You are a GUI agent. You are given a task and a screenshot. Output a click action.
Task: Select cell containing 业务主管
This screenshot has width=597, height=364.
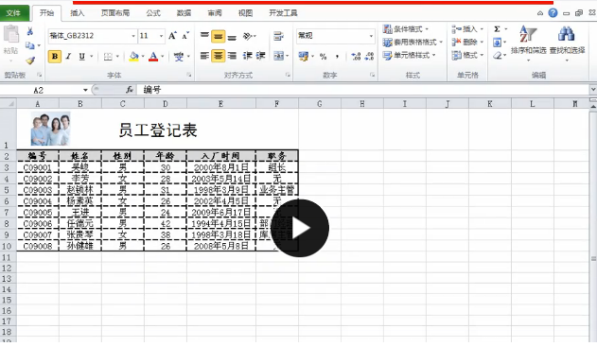[277, 190]
